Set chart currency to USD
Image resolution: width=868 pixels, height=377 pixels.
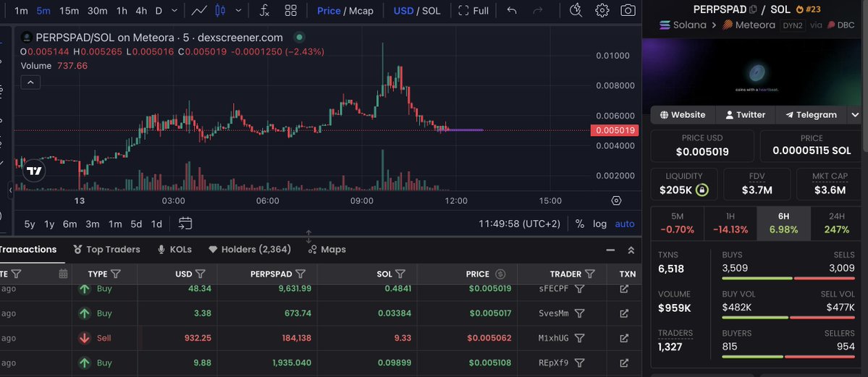click(403, 11)
